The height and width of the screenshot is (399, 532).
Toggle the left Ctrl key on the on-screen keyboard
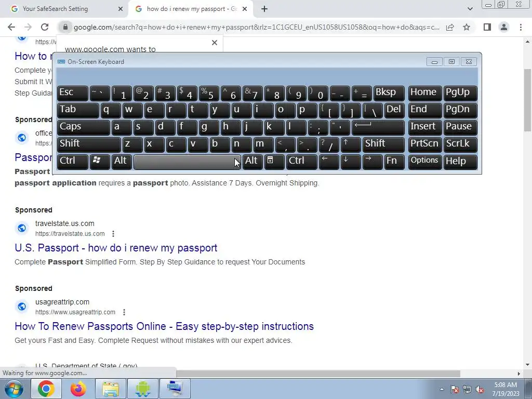73,161
